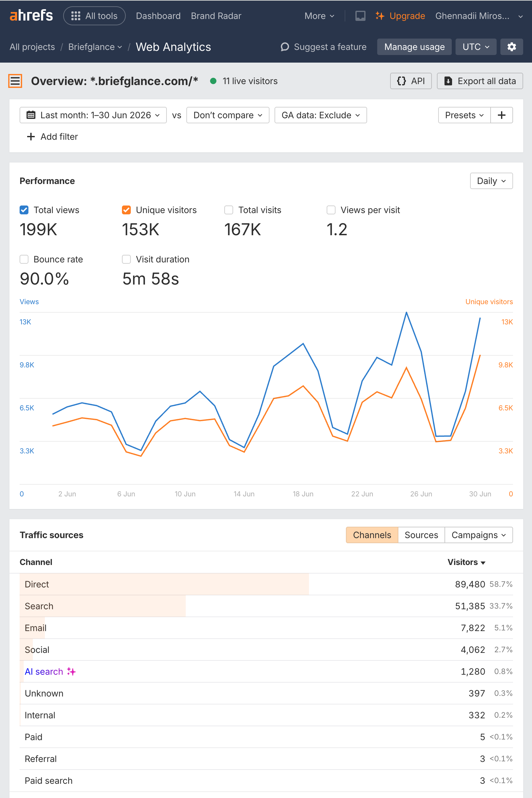Toggle the hamburger sidebar menu icon
Viewport: 532px width, 798px height.
[15, 81]
